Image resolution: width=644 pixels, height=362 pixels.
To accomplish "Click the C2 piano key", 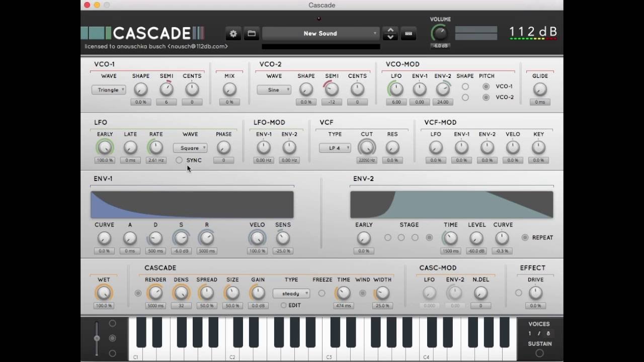I will click(x=231, y=354).
